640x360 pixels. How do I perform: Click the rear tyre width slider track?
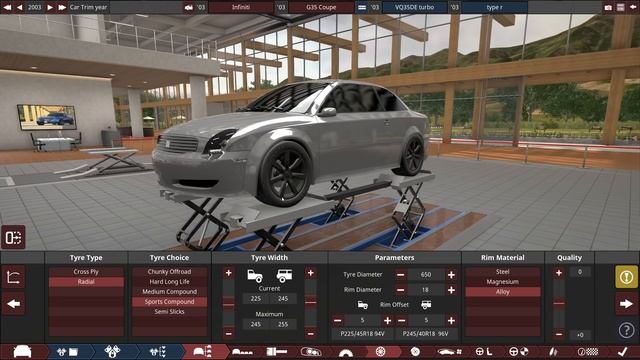point(311,303)
